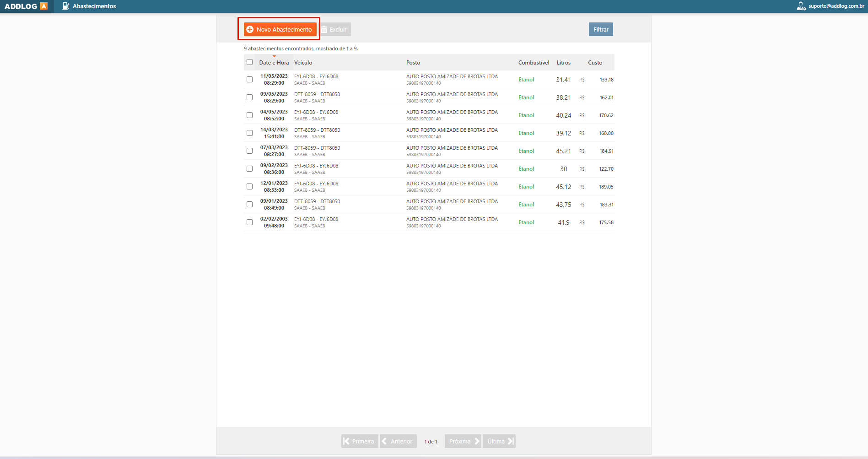Jump to last page via Última icon

[x=510, y=441]
